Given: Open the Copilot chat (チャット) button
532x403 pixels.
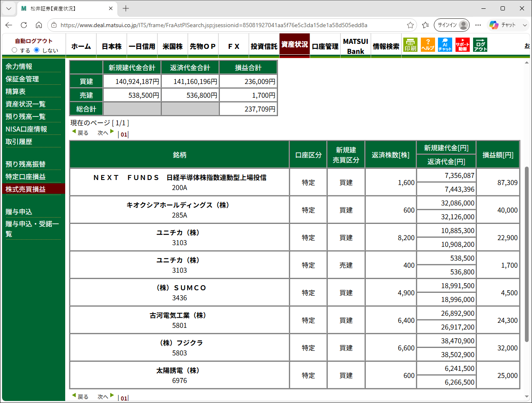Looking at the screenshot, I should click(x=503, y=25).
